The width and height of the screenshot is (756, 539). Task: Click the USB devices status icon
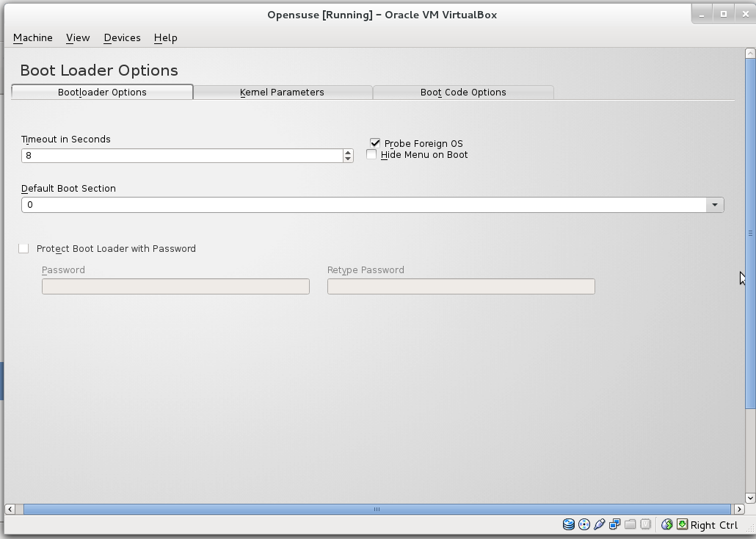coord(600,524)
